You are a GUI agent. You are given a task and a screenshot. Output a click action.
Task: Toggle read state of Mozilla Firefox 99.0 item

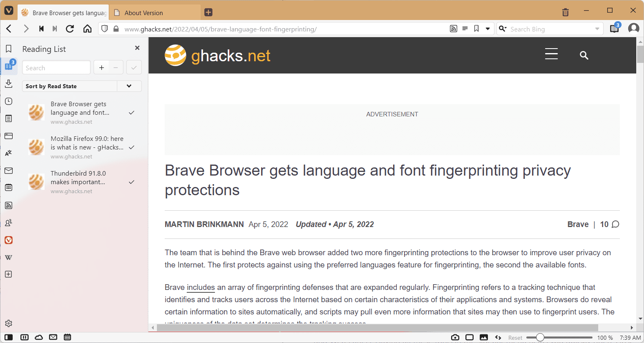[132, 147]
